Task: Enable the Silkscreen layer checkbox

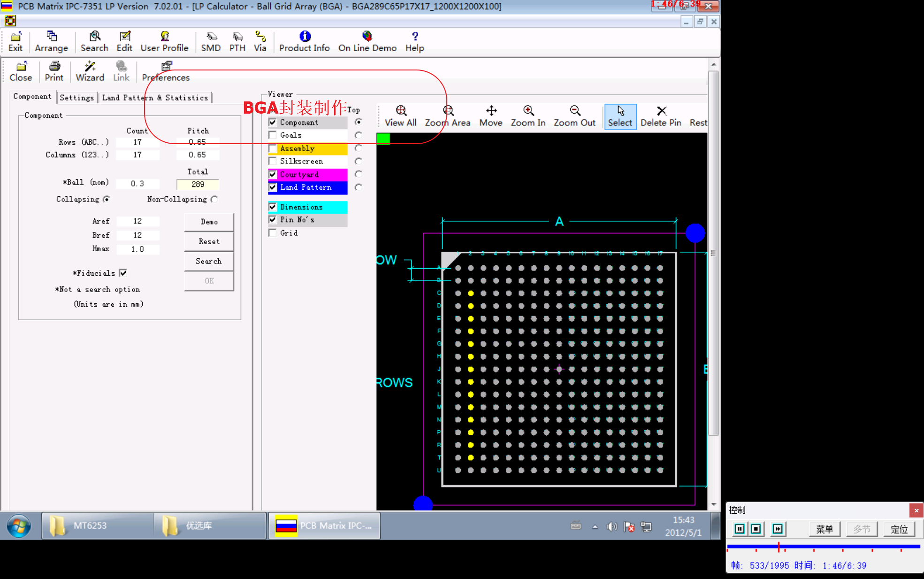Action: (x=273, y=161)
